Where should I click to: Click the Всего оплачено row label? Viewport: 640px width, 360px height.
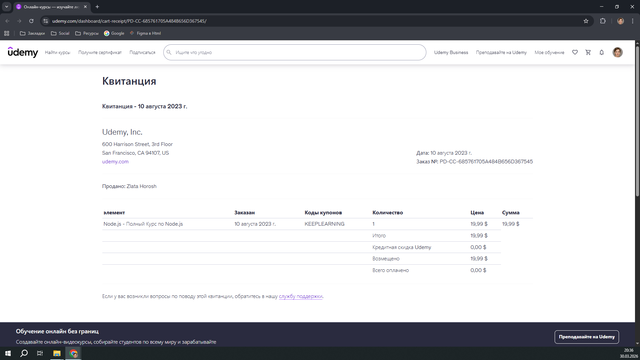pyautogui.click(x=391, y=270)
